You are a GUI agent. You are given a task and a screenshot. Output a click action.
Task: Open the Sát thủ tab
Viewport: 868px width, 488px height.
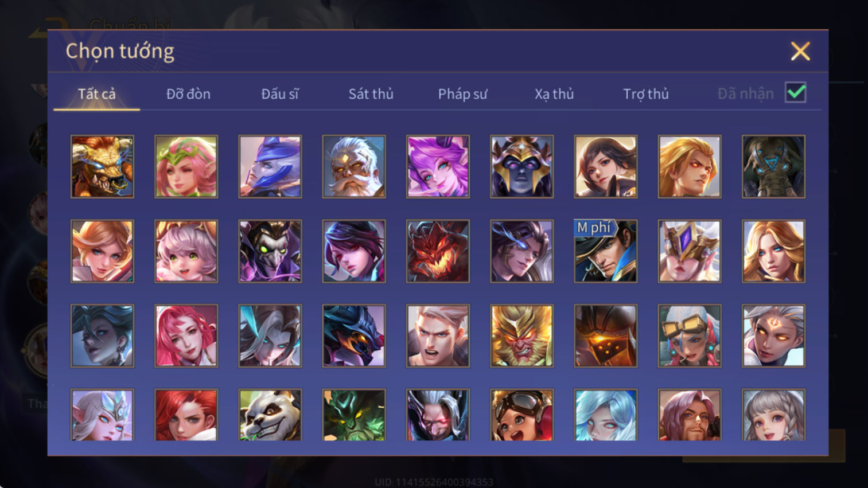coord(371,94)
